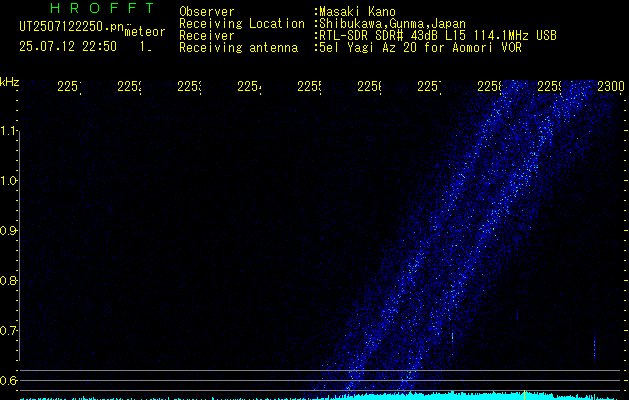Click the 5el Yagi Aomori VOR text
The width and height of the screenshot is (629, 400).
coord(420,48)
